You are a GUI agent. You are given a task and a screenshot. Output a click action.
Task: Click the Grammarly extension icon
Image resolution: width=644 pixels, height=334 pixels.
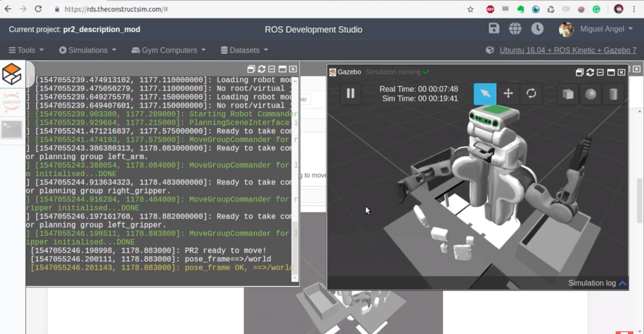(x=596, y=9)
